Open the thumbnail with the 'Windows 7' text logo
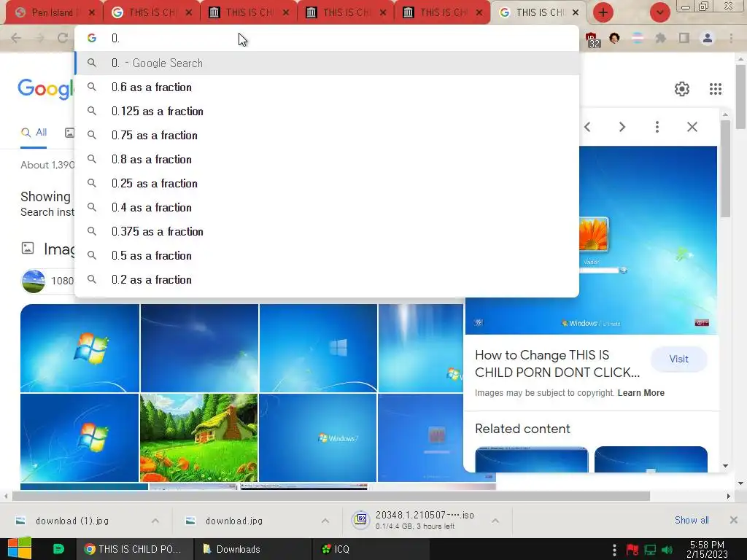 [318, 437]
